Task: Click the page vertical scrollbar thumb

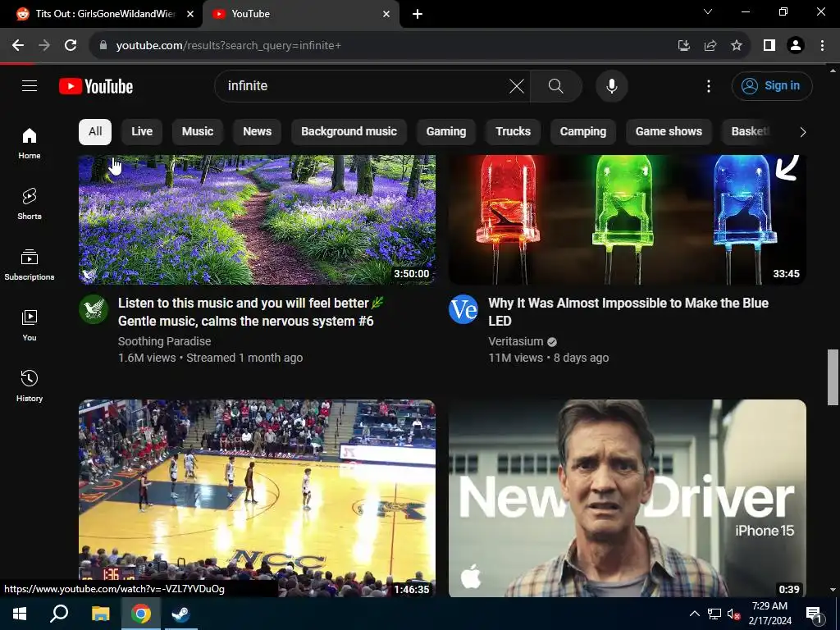Action: (x=833, y=377)
